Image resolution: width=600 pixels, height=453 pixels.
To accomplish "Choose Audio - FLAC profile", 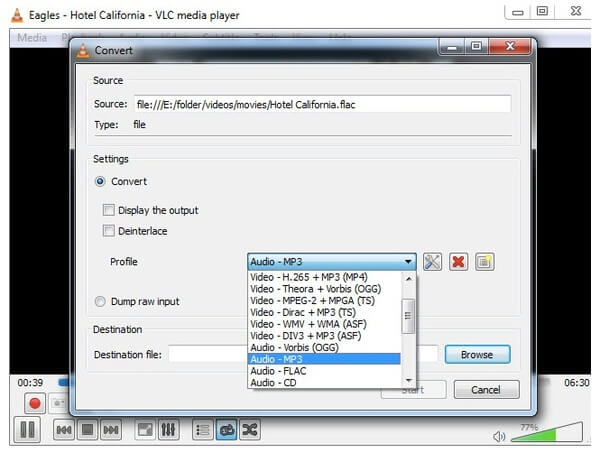I will tap(324, 371).
